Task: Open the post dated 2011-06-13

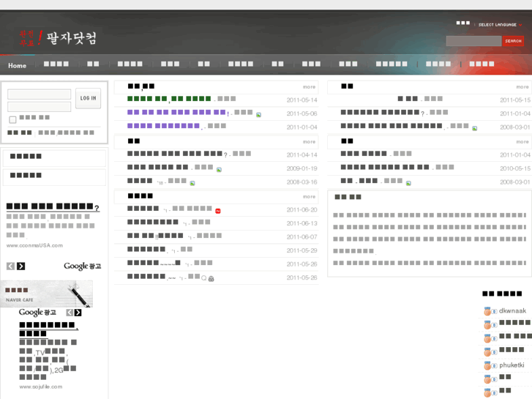Action: coord(153,222)
